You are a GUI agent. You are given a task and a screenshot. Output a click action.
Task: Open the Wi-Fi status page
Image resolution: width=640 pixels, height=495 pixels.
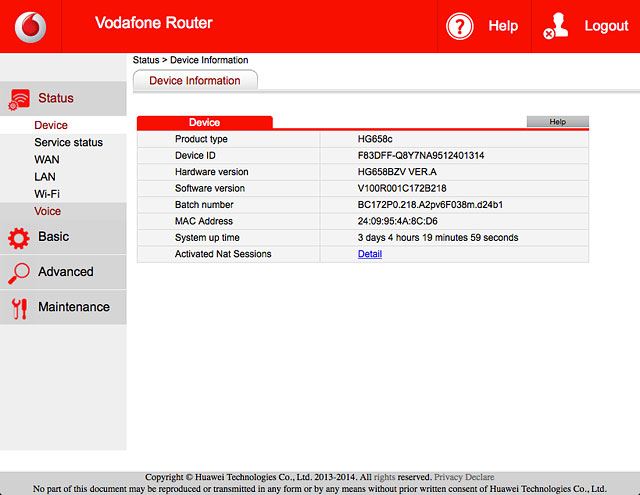point(47,194)
